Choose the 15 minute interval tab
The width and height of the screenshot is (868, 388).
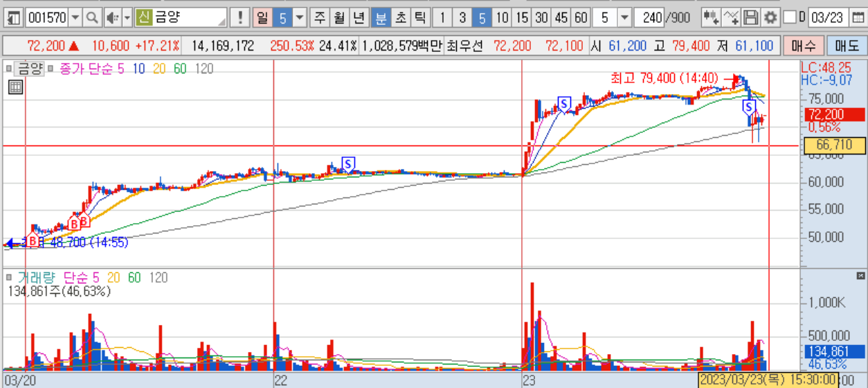click(522, 17)
